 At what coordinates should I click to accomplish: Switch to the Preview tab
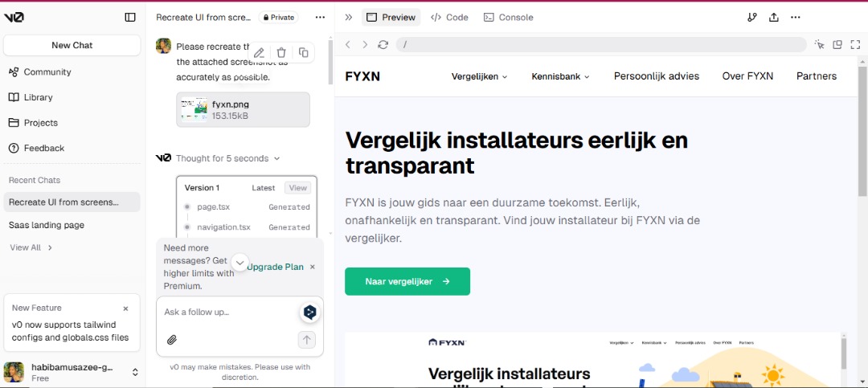pos(391,17)
